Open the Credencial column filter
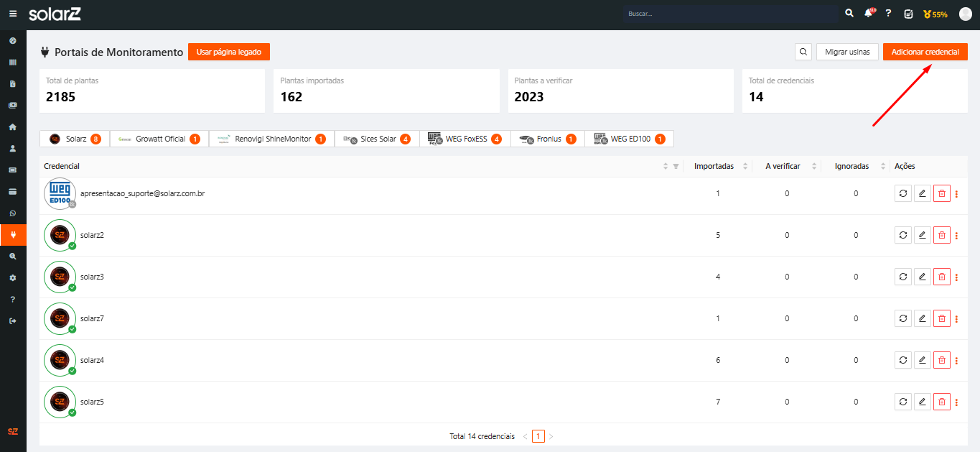The image size is (980, 452). [676, 166]
